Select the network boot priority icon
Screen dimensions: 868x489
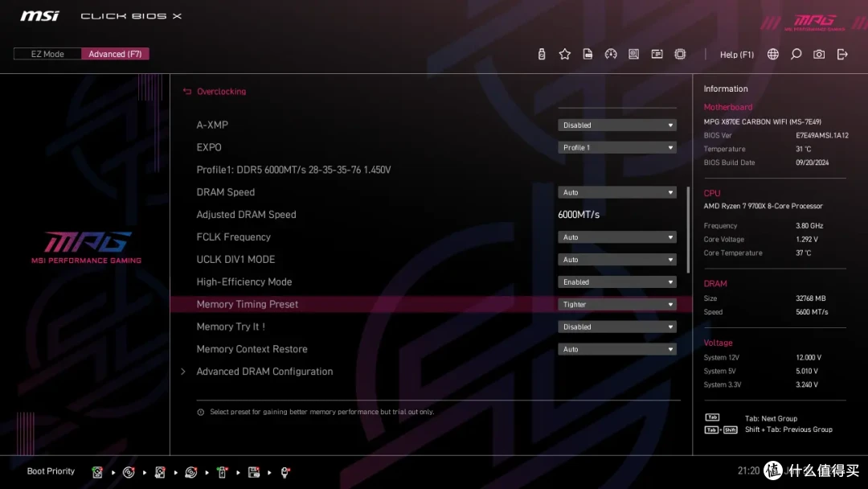(x=285, y=472)
